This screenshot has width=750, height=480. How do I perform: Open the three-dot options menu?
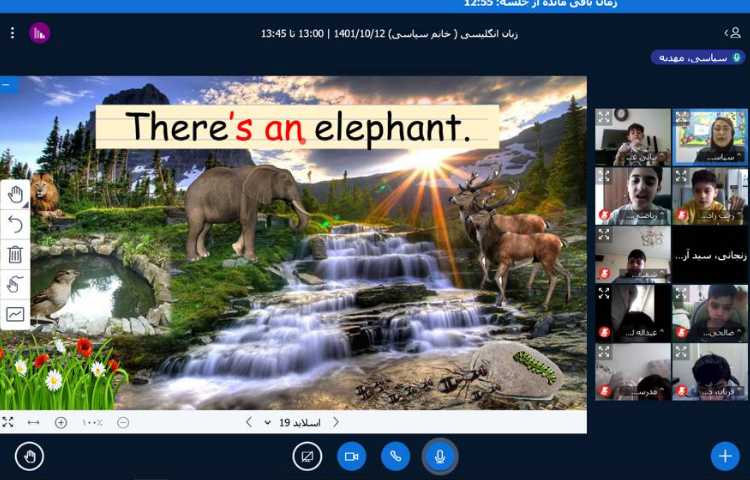(x=12, y=33)
